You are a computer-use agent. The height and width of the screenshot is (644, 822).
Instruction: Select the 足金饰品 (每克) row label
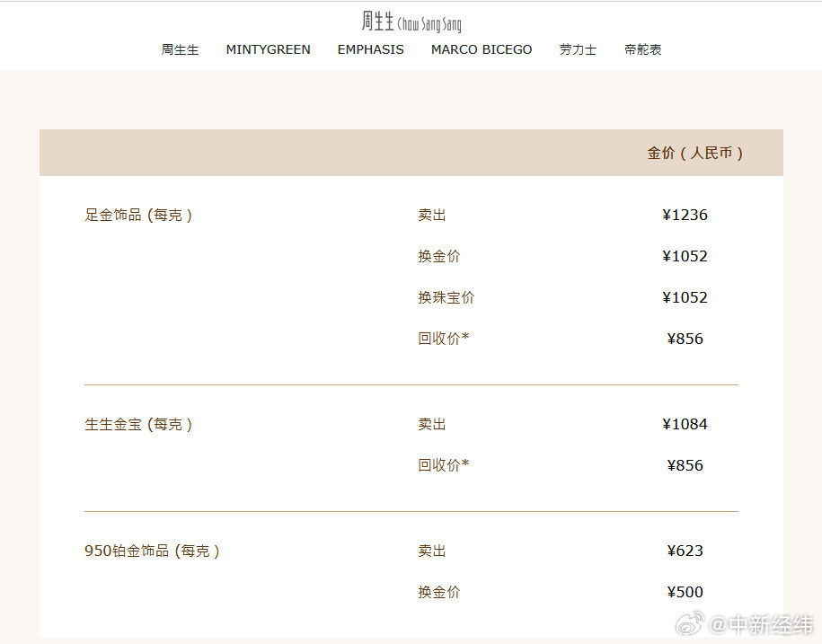(138, 215)
